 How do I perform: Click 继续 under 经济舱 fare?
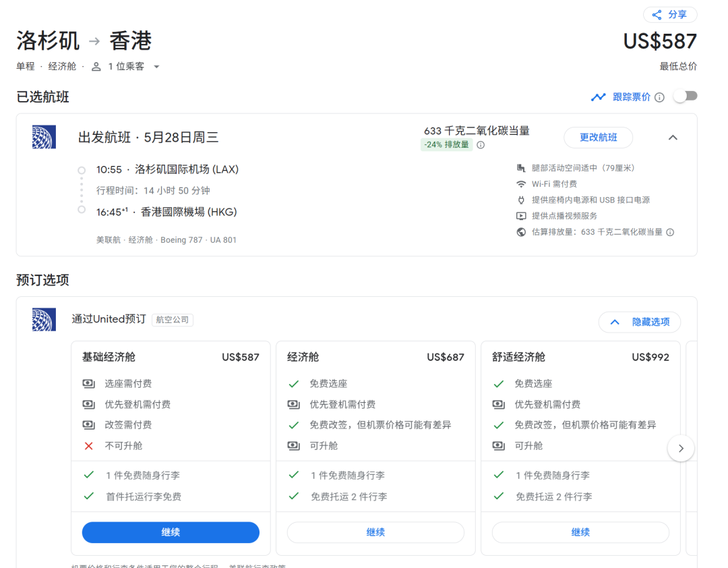(x=375, y=532)
